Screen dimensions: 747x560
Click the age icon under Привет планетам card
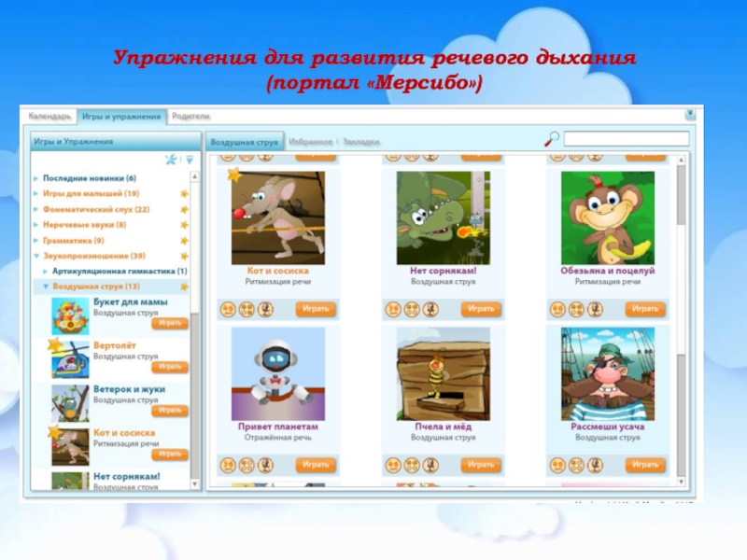[x=228, y=465]
